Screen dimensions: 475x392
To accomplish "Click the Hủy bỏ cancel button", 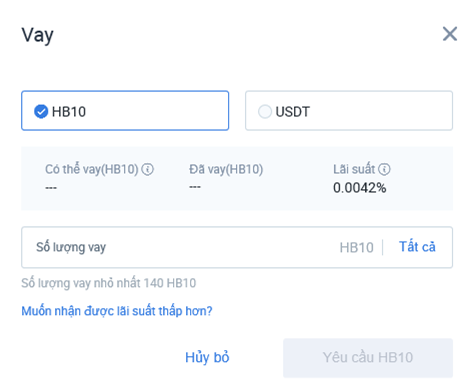I will coord(207,357).
